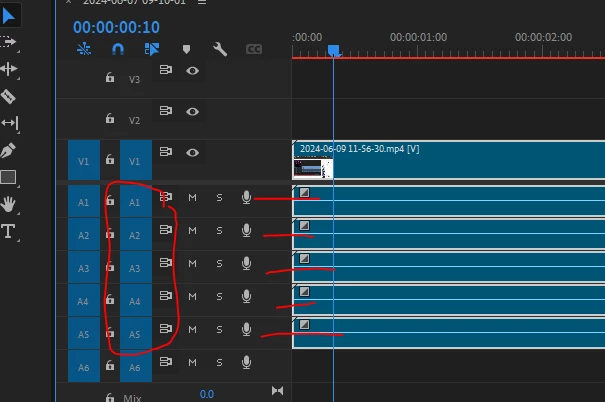The height and width of the screenshot is (402, 605).
Task: Toggle lock on track A6
Action: coord(110,365)
